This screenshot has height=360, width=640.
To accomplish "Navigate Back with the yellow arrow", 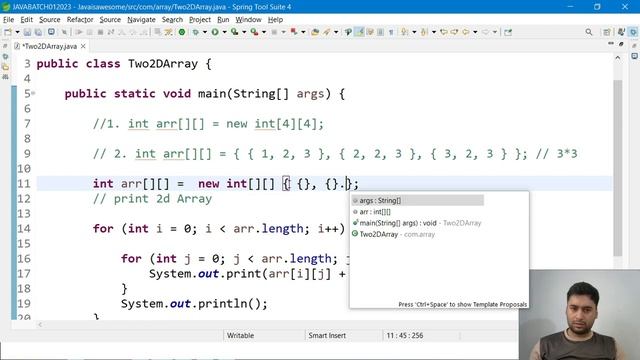I will pos(465,32).
